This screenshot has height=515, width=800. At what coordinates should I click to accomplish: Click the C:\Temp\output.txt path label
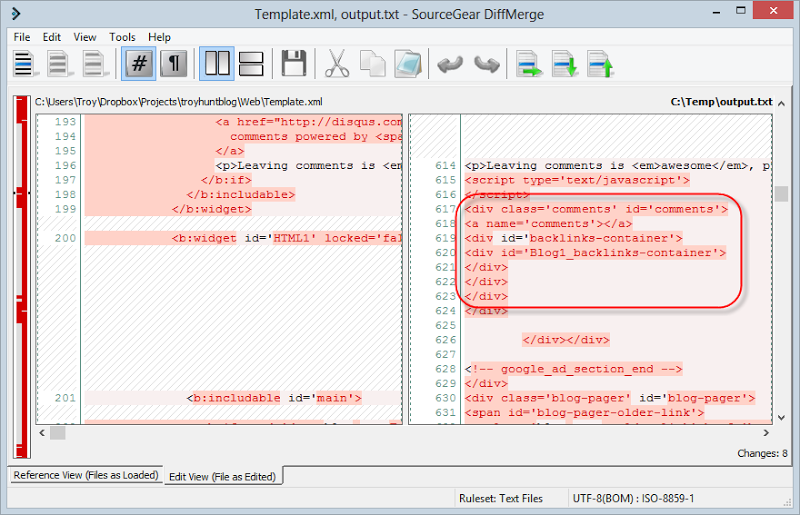pos(721,102)
